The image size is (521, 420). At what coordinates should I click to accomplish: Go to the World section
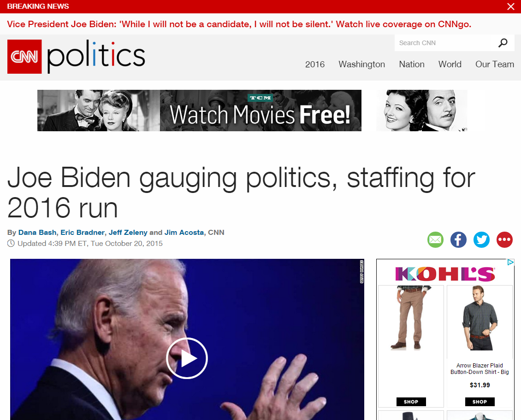450,64
